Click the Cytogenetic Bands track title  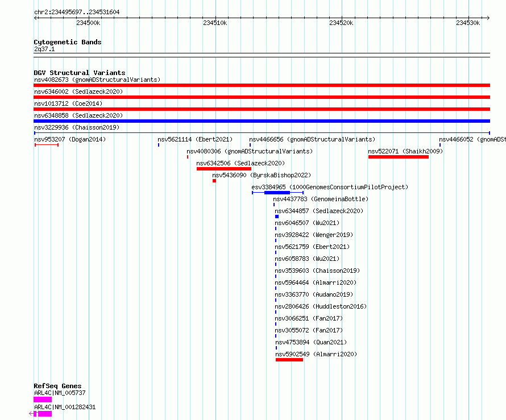click(x=68, y=42)
